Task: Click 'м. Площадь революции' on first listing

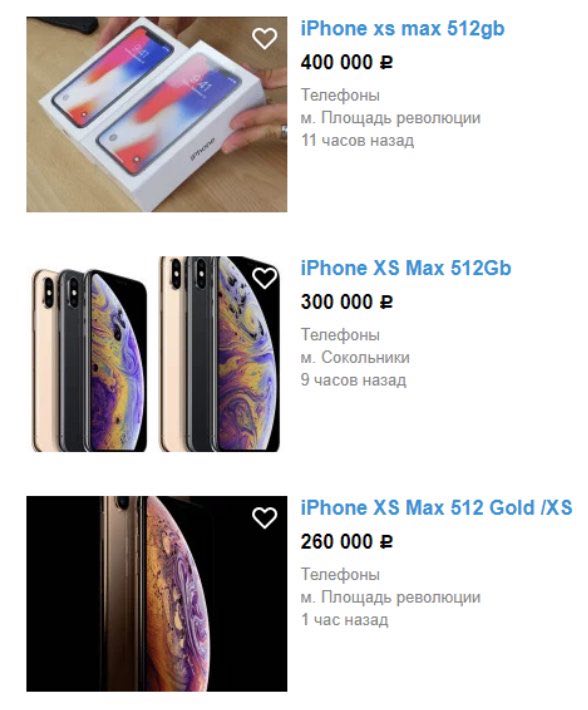Action: pyautogui.click(x=391, y=118)
